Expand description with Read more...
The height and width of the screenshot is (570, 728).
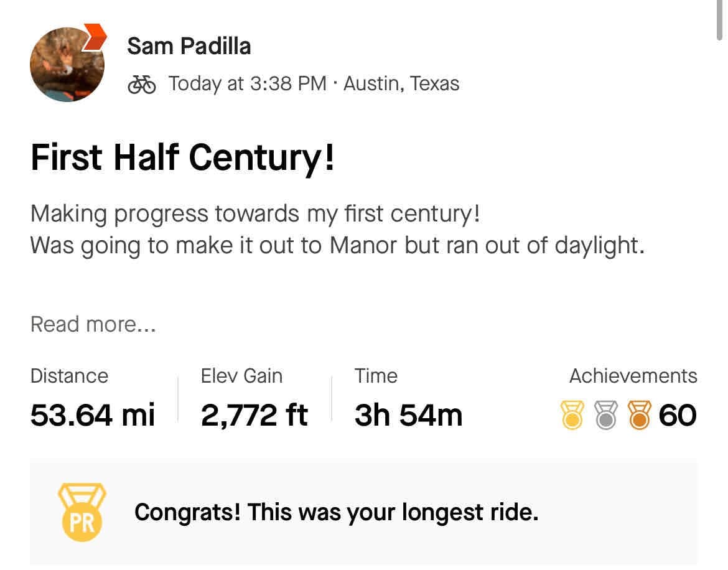pyautogui.click(x=93, y=324)
